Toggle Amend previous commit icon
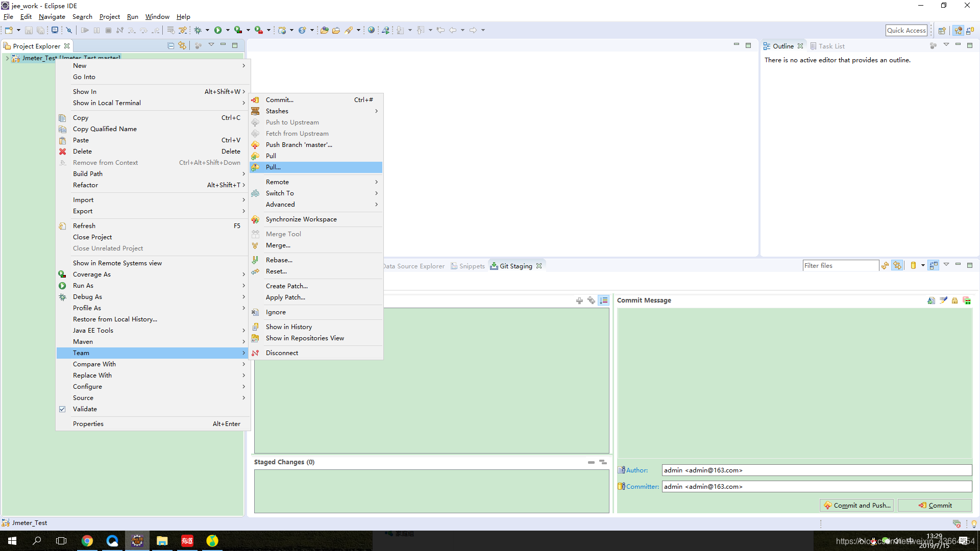 click(x=932, y=300)
